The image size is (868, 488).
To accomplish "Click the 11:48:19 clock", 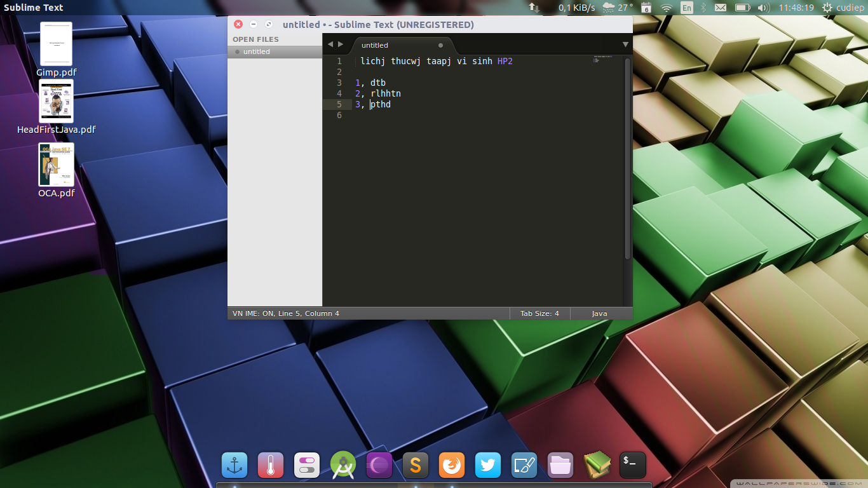I will coord(796,8).
